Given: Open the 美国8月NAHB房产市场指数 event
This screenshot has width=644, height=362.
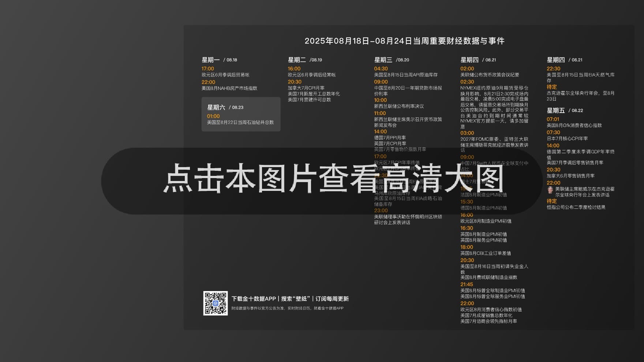Looking at the screenshot, I should click(x=229, y=88).
